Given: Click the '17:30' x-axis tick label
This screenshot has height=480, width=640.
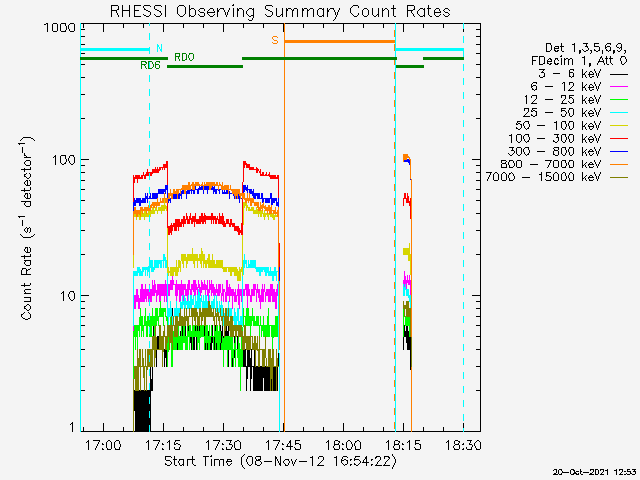Looking at the screenshot, I should (x=223, y=445).
